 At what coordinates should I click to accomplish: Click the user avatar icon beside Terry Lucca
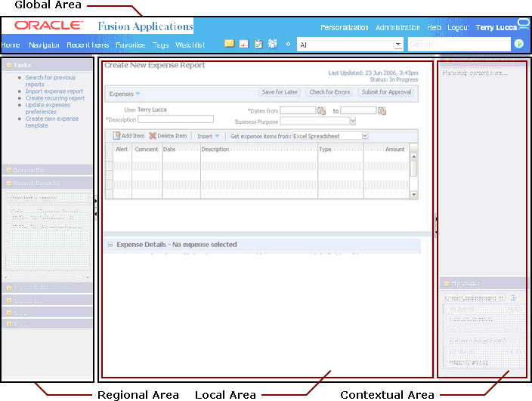point(524,25)
